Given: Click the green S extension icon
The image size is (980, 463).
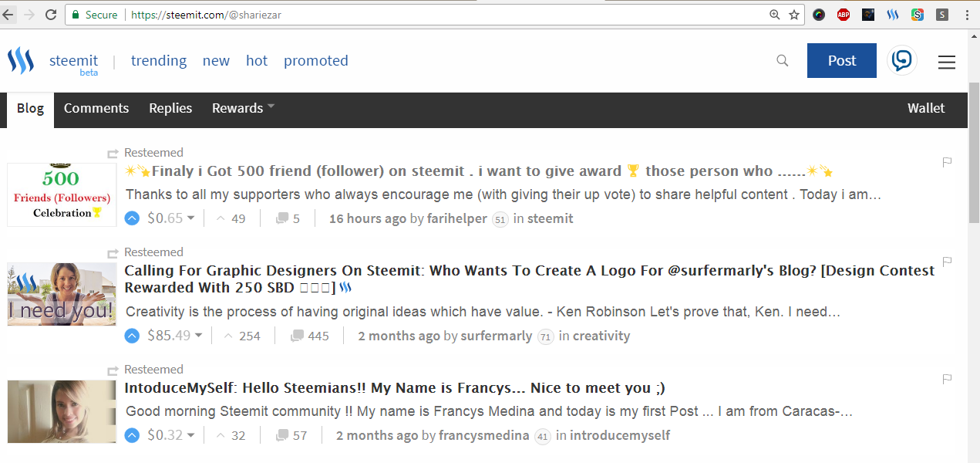Looking at the screenshot, I should 918,15.
